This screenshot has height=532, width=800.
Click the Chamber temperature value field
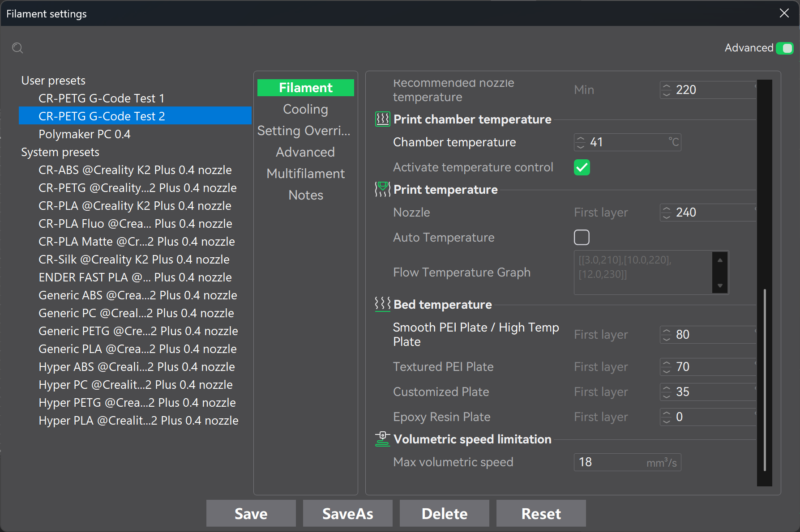coord(628,142)
